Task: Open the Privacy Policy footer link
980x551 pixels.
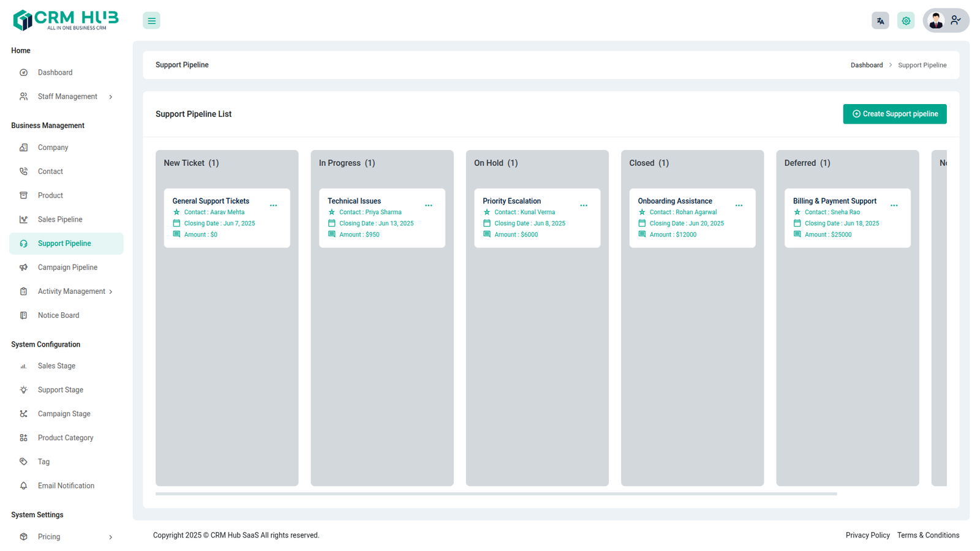Action: pos(867,535)
